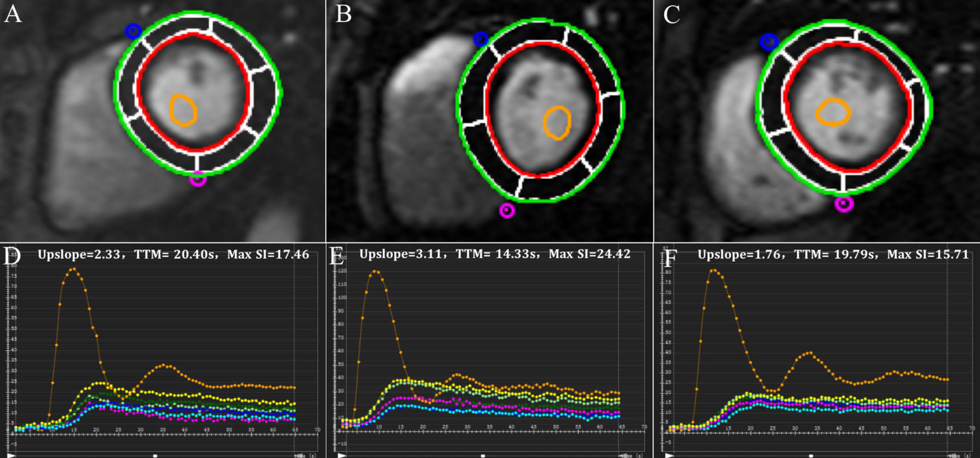Click the panel label "A"
Viewport: 980px width, 458px height.
(12, 14)
